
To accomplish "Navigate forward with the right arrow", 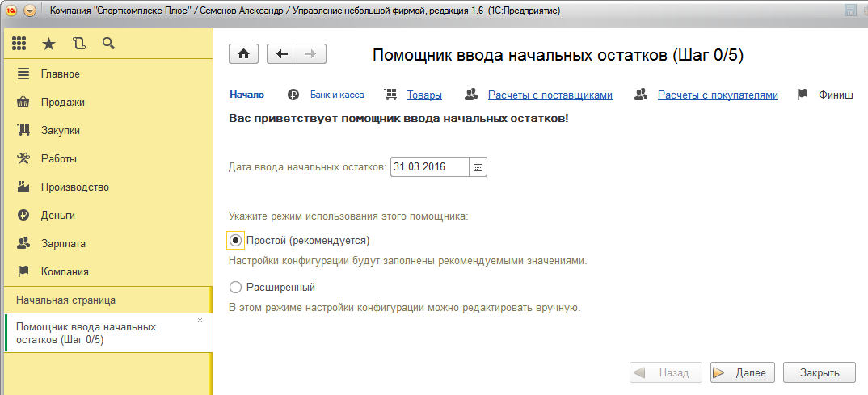I will tap(311, 53).
